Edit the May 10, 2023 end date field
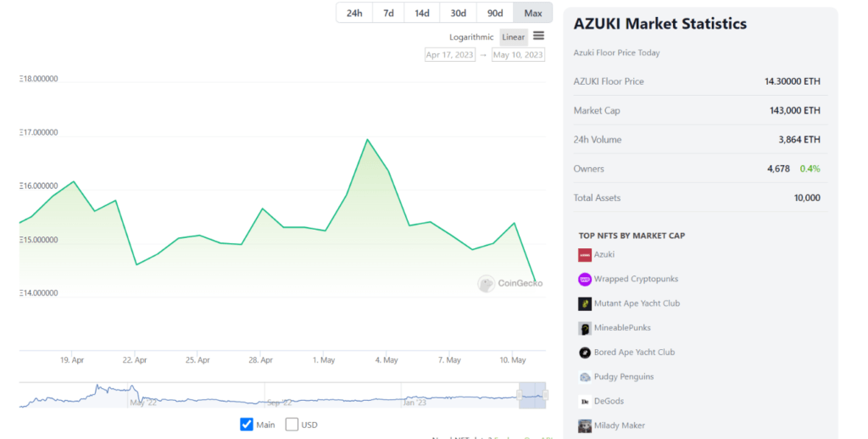This screenshot has height=439, width=868. pos(518,55)
